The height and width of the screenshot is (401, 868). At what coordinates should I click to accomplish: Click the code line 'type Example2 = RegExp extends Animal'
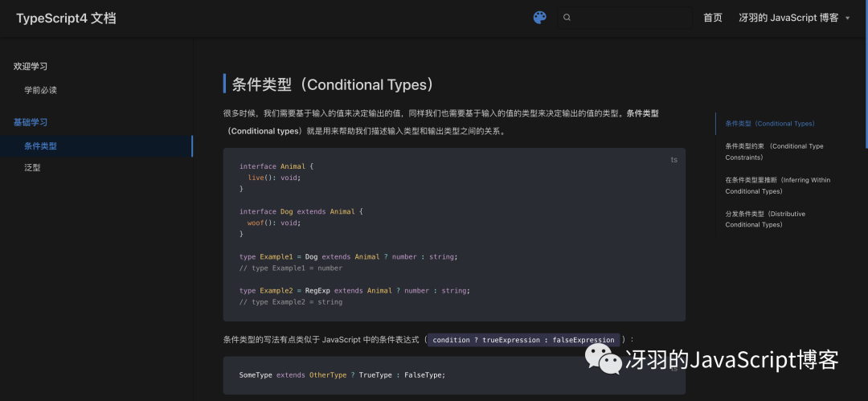(355, 291)
